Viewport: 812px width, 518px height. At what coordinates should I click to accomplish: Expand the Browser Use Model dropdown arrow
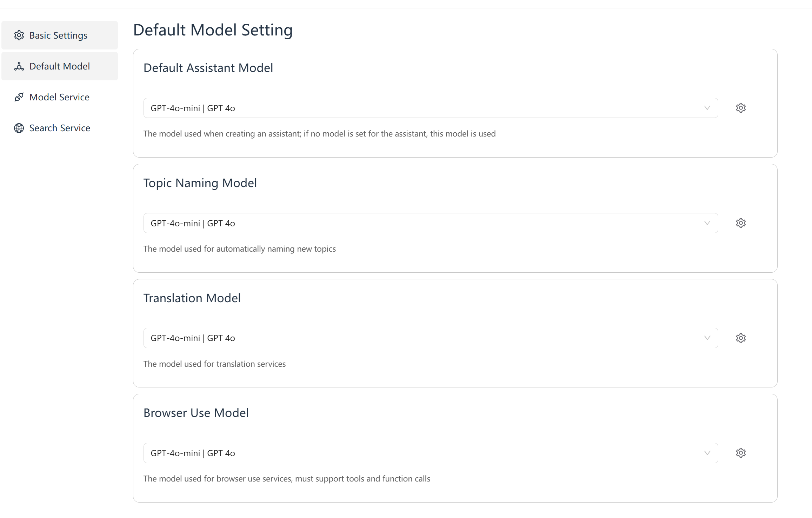pos(707,453)
